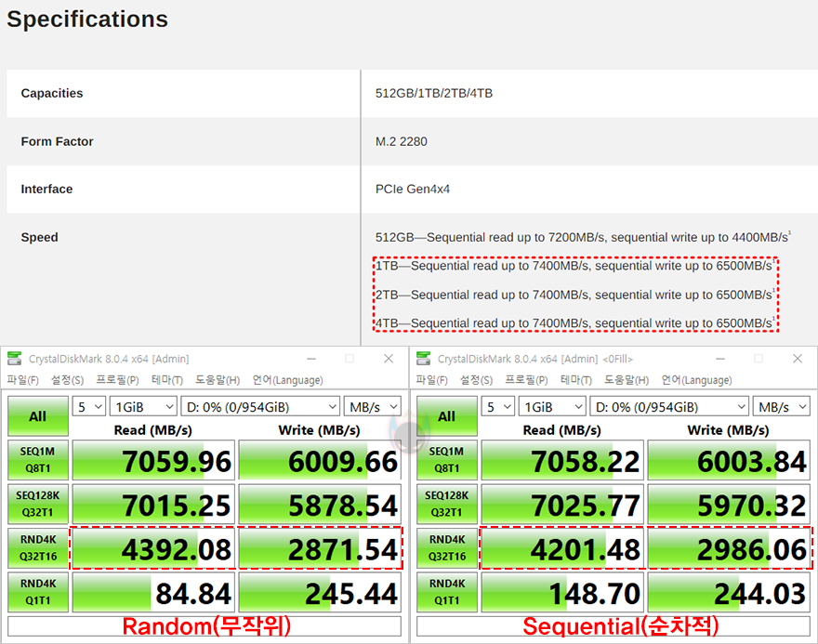Run SEQ1M Q8T1 test in right 0Fill window
Image resolution: width=818 pixels, height=644 pixels.
(x=447, y=460)
